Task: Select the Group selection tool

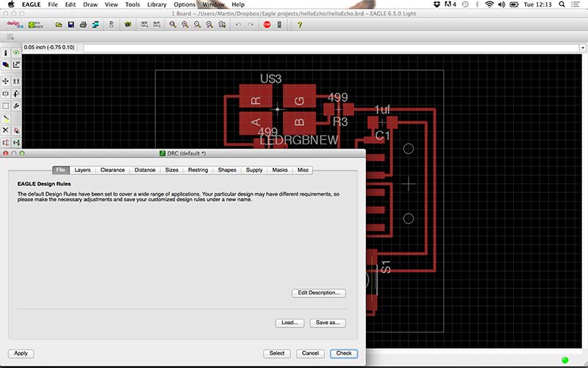Action: pos(6,106)
